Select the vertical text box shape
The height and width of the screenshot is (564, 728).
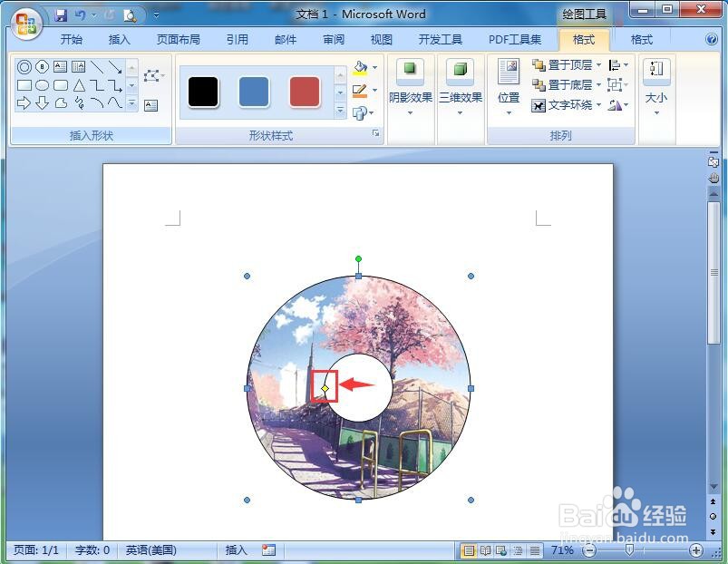pyautogui.click(x=79, y=67)
